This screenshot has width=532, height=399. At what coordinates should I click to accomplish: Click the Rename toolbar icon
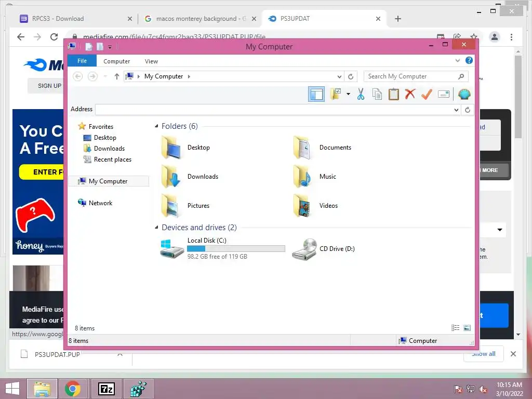[x=444, y=94]
